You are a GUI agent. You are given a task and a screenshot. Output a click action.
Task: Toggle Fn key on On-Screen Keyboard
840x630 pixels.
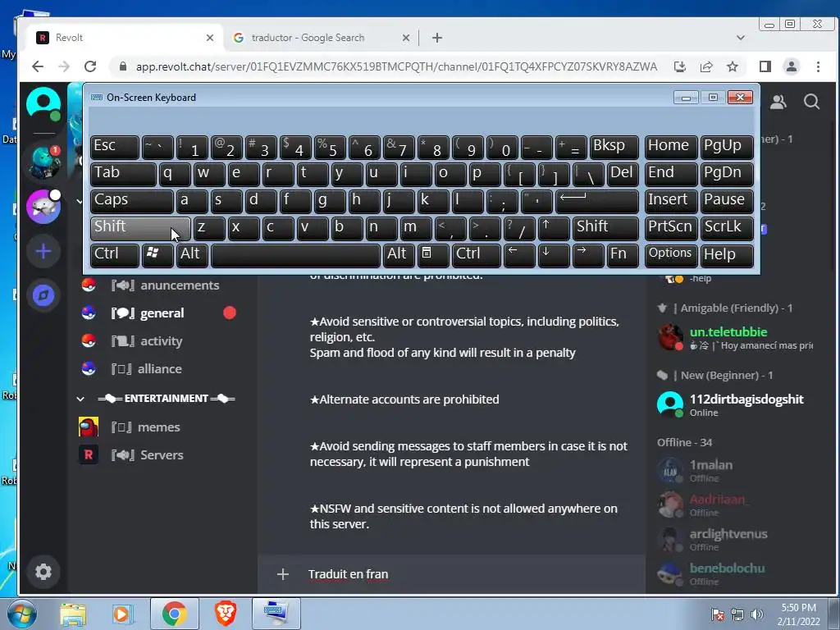(623, 254)
